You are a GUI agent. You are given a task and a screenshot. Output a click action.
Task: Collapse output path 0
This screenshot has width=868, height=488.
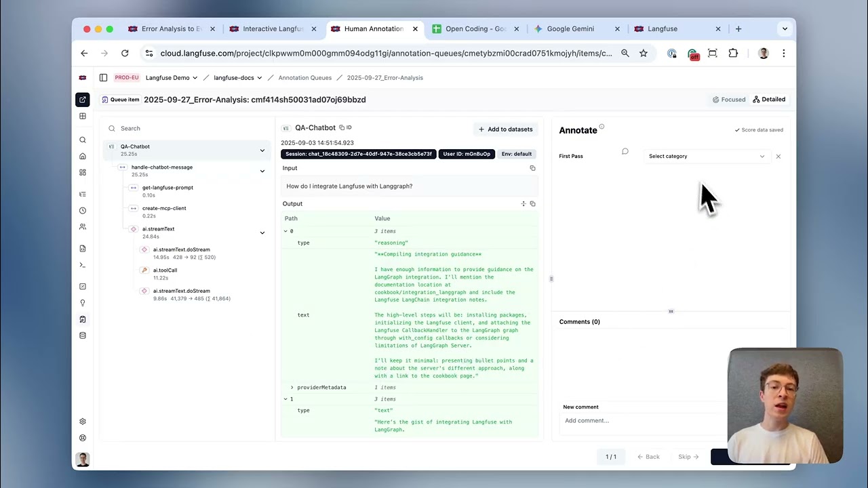pyautogui.click(x=285, y=231)
